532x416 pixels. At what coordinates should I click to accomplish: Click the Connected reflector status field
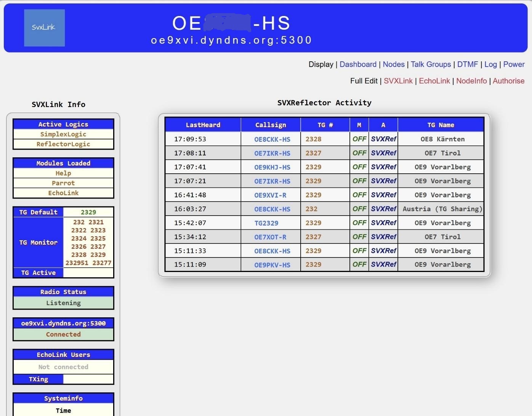[63, 334]
